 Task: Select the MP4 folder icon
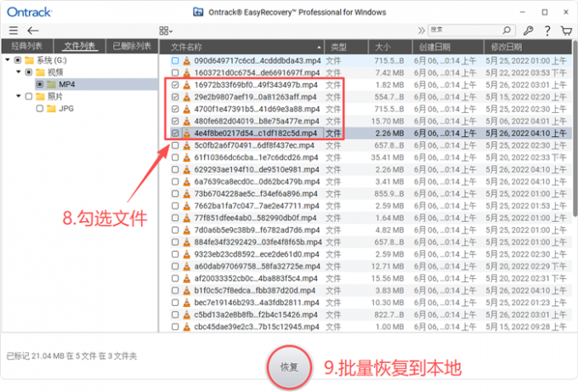point(51,84)
